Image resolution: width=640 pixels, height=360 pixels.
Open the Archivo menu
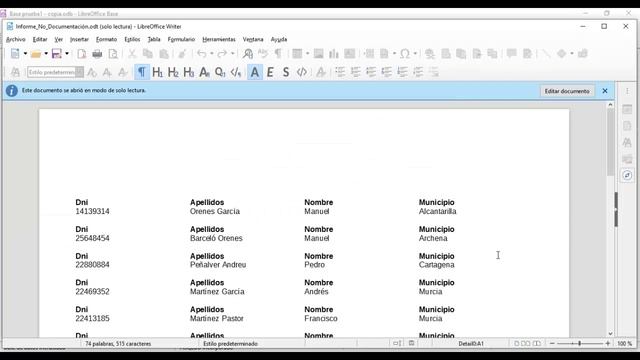click(x=16, y=40)
